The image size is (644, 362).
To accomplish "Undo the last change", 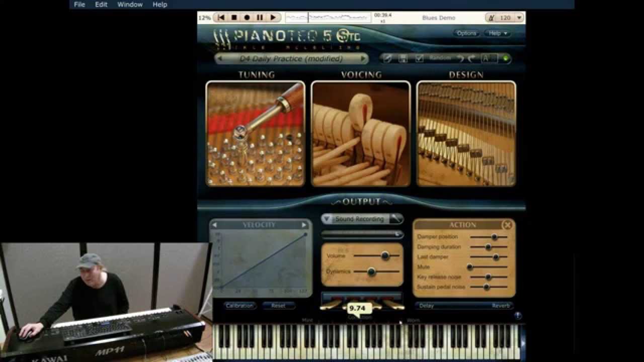I will 460,59.
